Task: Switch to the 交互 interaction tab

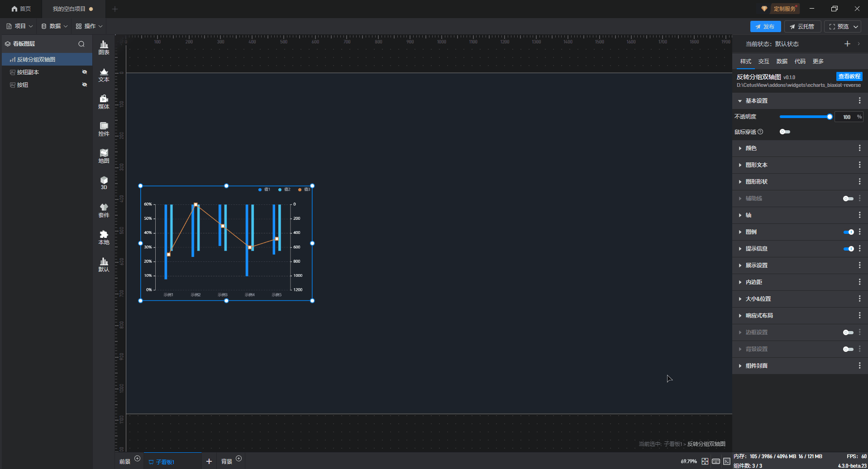Action: (764, 62)
